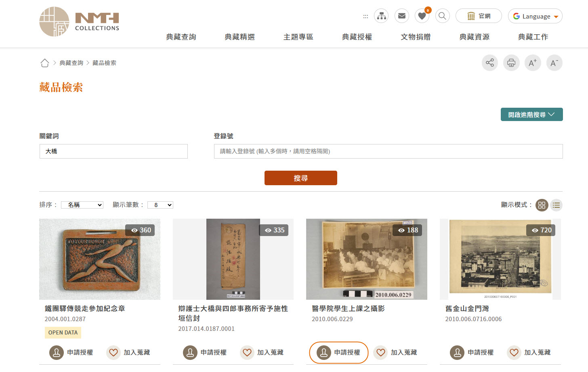Click the 關鍵詞 keyword input field
This screenshot has height=372, width=588.
click(x=113, y=151)
